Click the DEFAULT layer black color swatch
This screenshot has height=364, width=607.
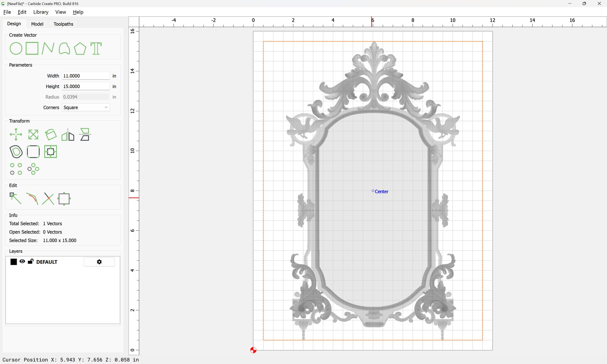[14, 262]
